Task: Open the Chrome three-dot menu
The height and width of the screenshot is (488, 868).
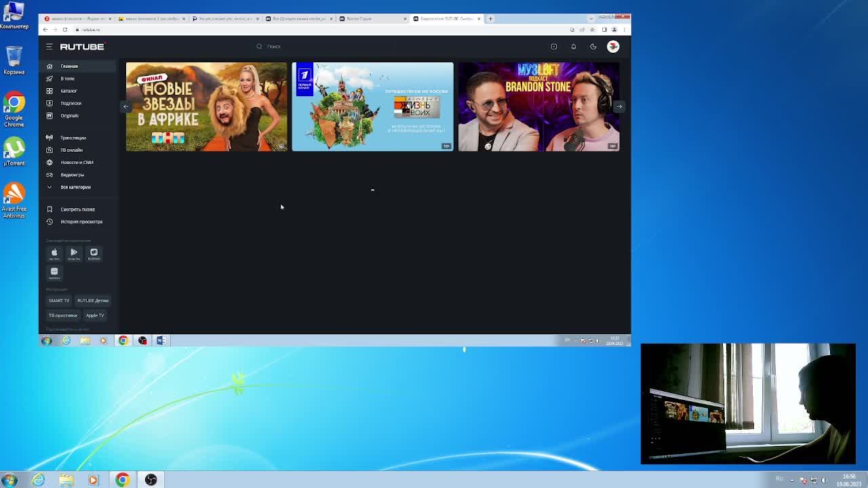Action: (x=624, y=30)
